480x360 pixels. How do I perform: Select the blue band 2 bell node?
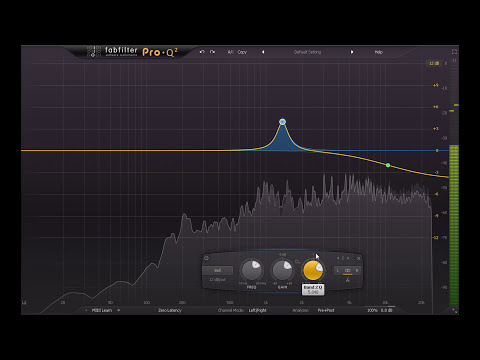click(283, 122)
